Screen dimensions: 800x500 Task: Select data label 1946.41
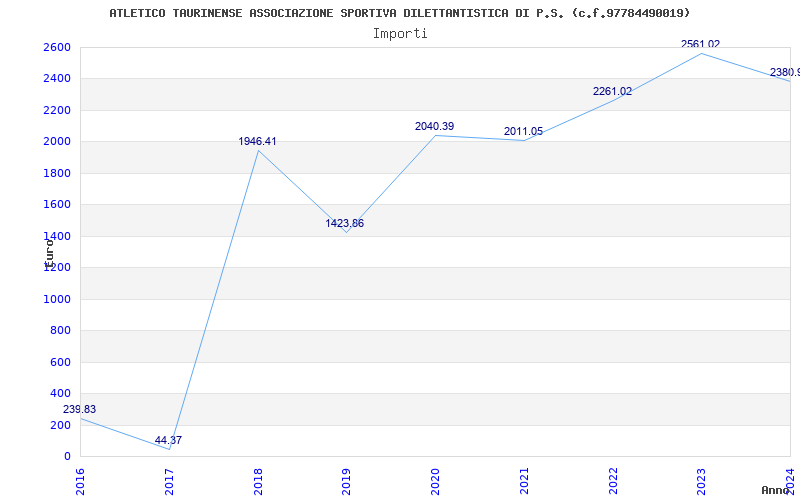(257, 141)
